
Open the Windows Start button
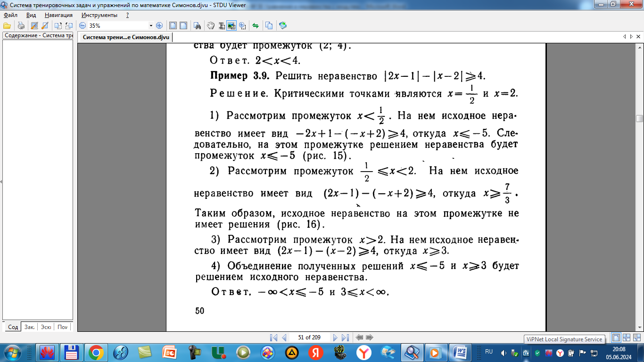coord(12,352)
